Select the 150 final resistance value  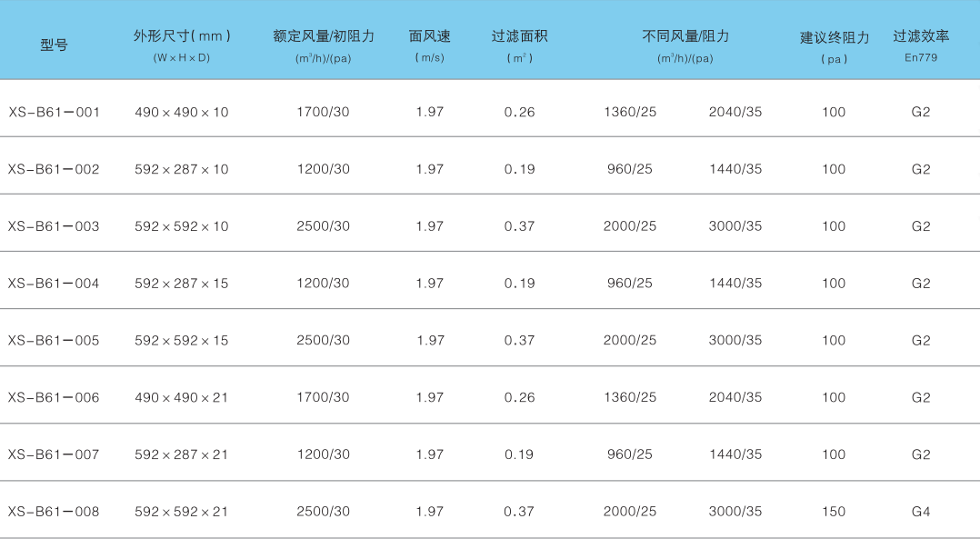click(834, 512)
